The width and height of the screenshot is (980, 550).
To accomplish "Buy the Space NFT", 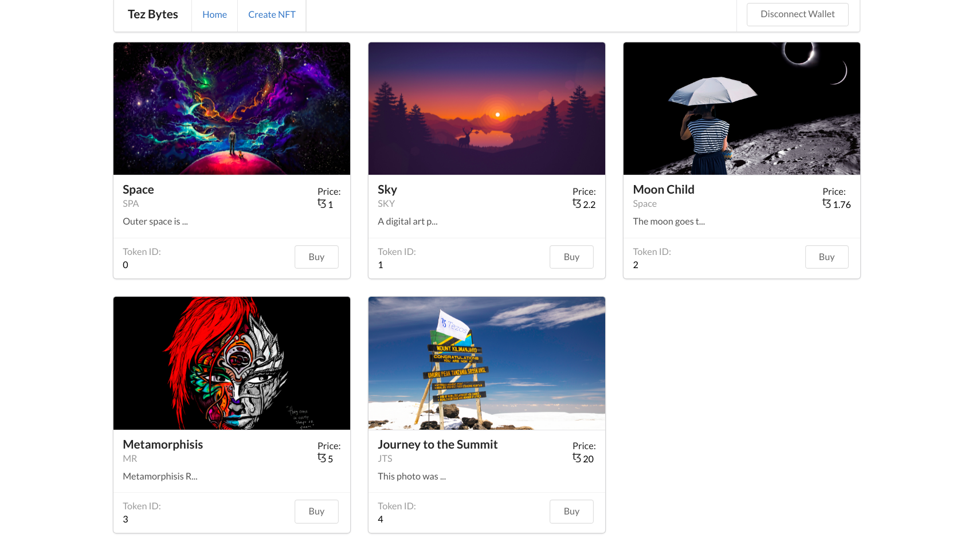I will point(316,257).
